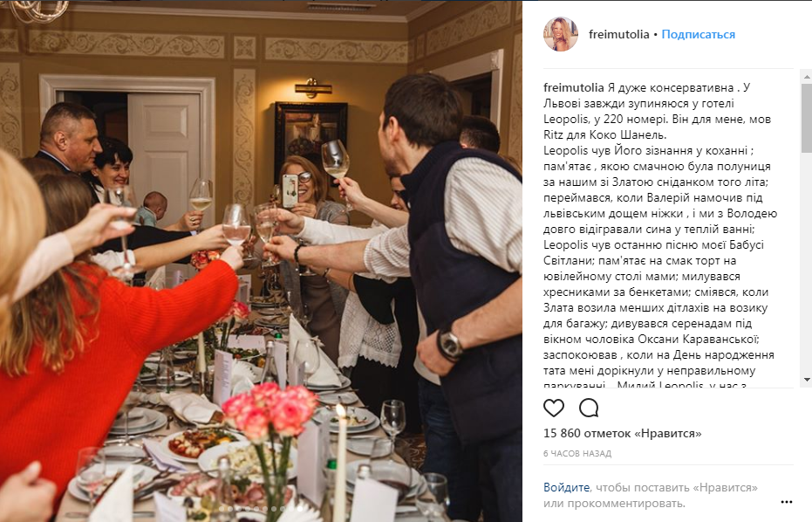Click freimutolia username in the caption
The width and height of the screenshot is (812, 522).
(573, 87)
